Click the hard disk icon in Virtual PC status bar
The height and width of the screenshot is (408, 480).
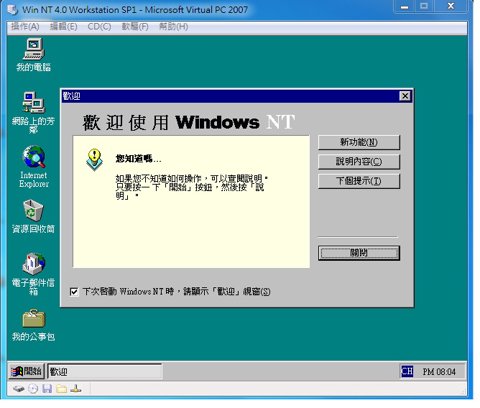[x=19, y=389]
